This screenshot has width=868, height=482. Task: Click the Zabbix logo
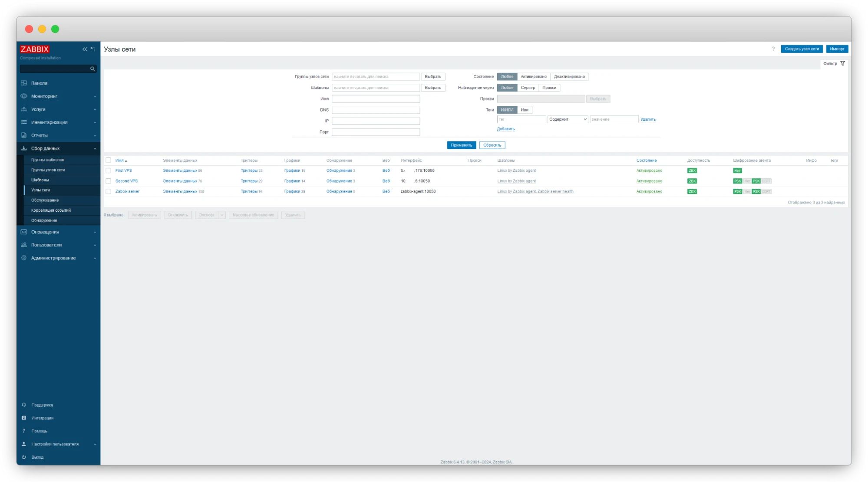(x=35, y=49)
